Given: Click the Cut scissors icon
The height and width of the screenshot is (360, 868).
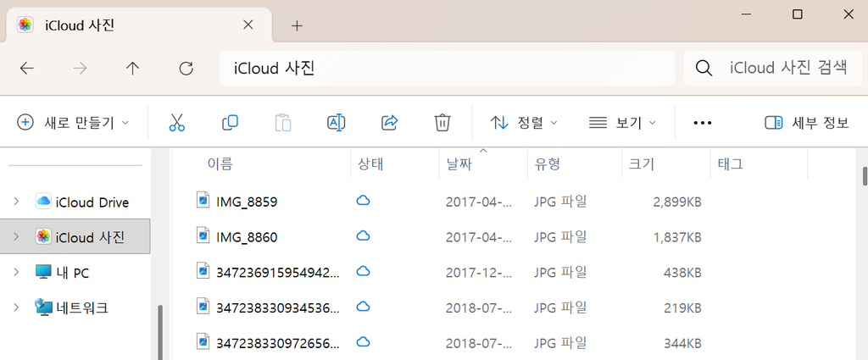Looking at the screenshot, I should click(x=176, y=122).
